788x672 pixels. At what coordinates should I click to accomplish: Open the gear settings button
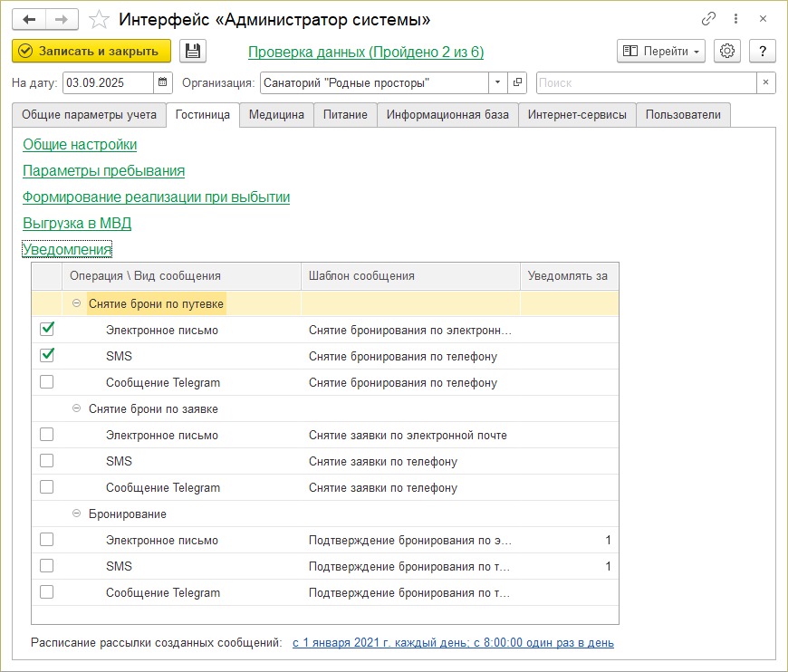tap(727, 52)
